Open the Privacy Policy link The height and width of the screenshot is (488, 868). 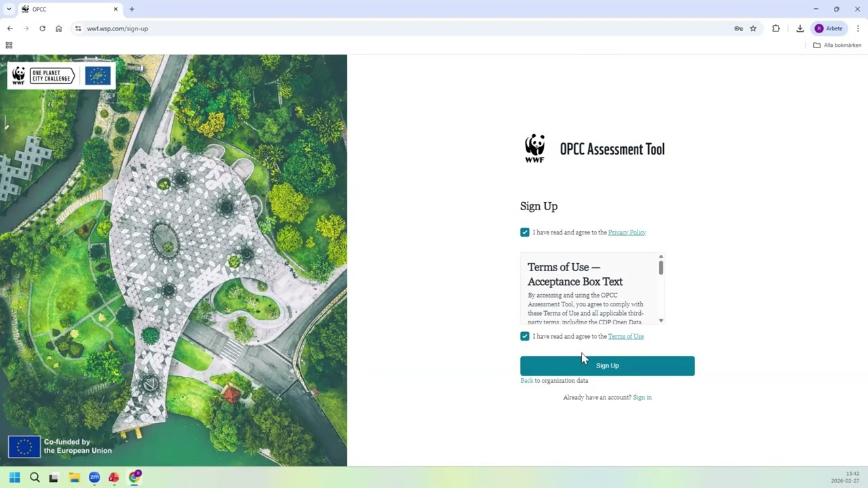pyautogui.click(x=627, y=232)
